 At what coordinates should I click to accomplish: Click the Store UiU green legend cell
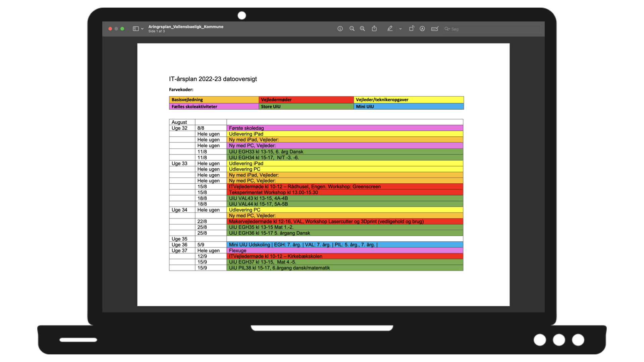(x=306, y=106)
